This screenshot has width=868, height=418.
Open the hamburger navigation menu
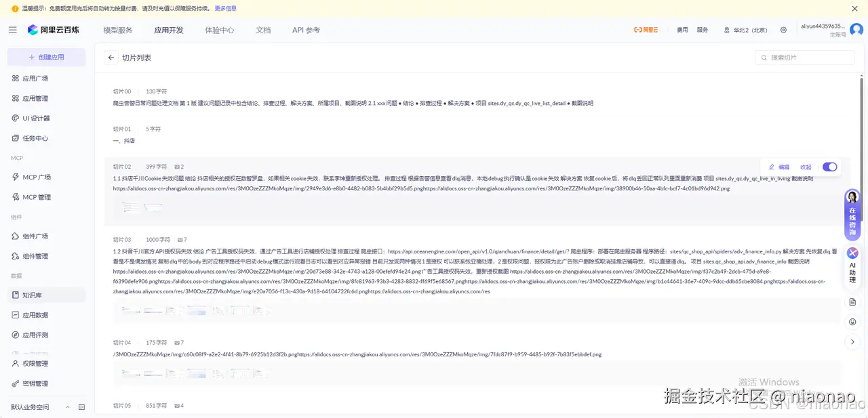click(x=12, y=29)
